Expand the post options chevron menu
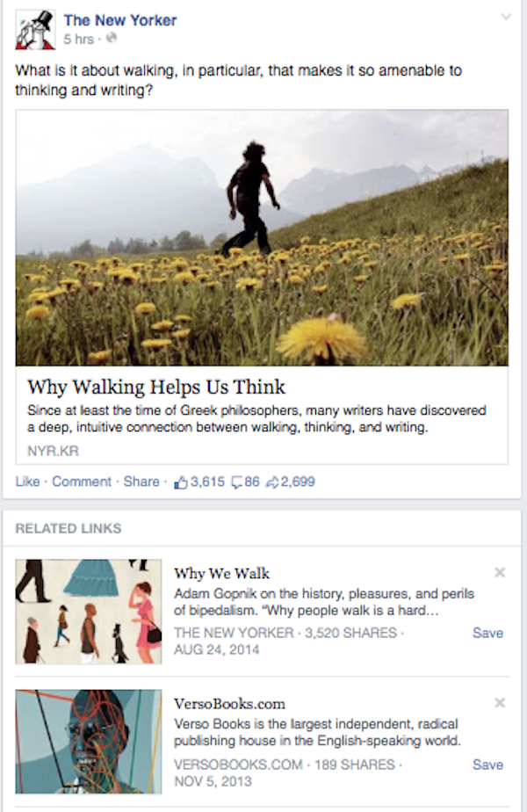The image size is (527, 812). click(x=506, y=17)
